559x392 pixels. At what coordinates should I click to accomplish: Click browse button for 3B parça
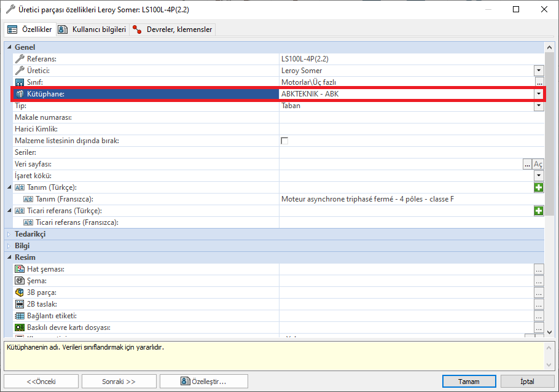point(539,292)
